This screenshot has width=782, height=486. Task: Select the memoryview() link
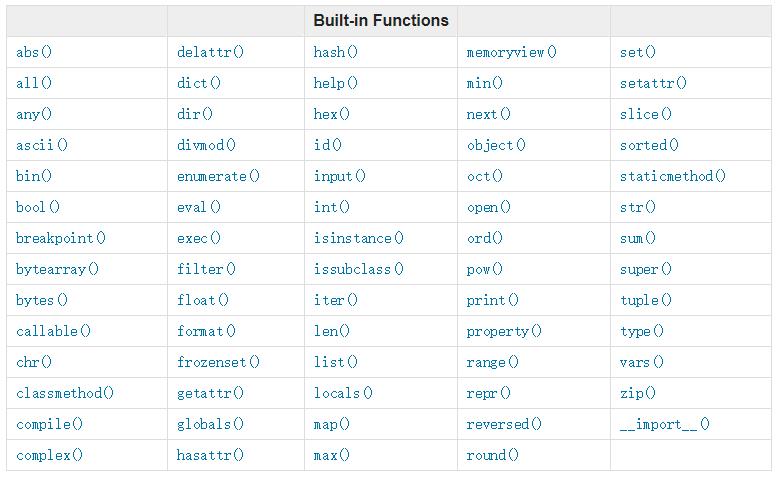pyautogui.click(x=511, y=52)
